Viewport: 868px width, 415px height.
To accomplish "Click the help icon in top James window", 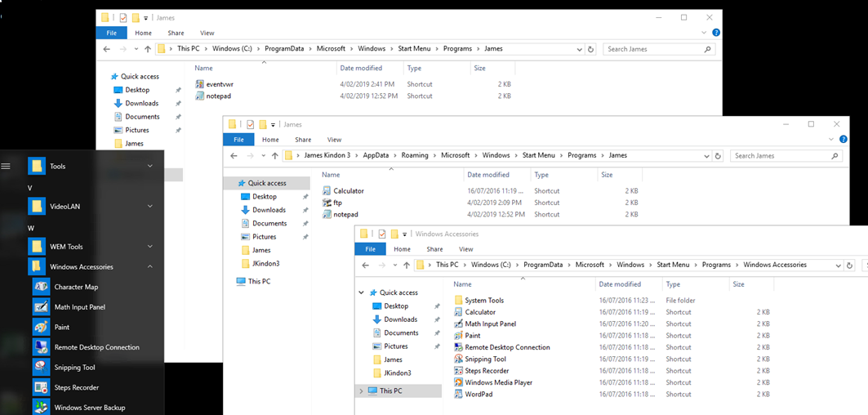I will click(x=716, y=33).
